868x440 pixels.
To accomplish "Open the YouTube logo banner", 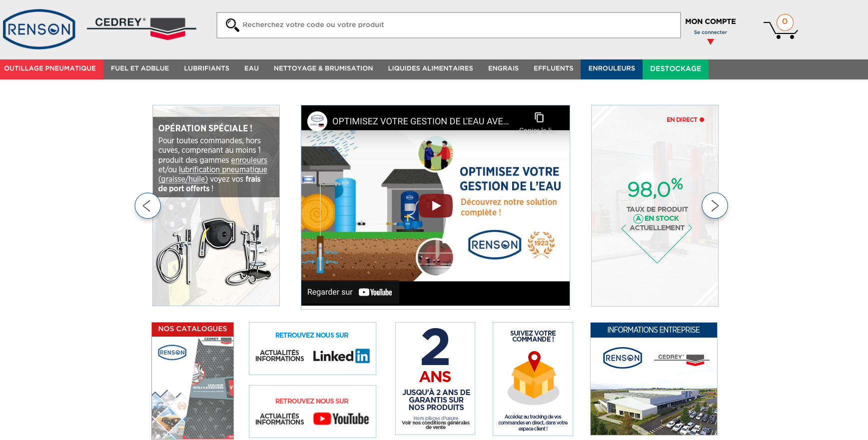I will pyautogui.click(x=341, y=419).
